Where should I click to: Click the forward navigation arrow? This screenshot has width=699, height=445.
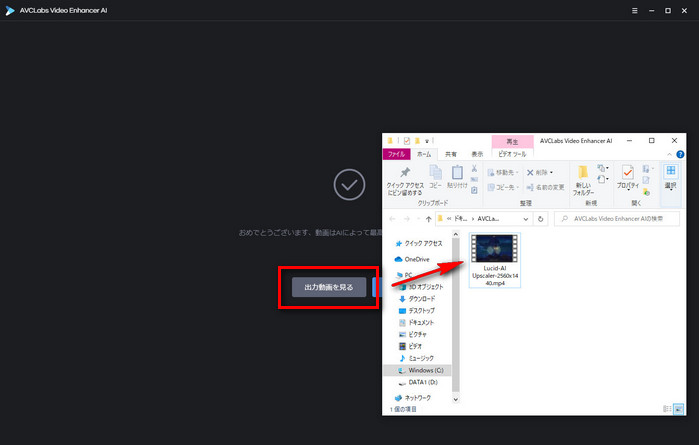click(407, 219)
